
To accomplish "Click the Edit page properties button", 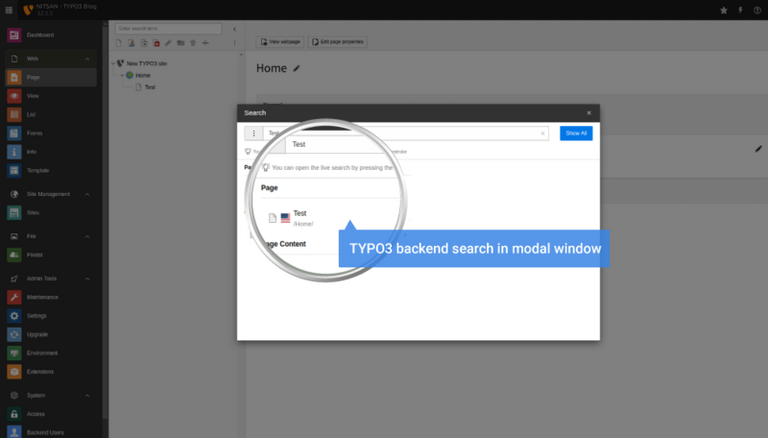I will tap(337, 42).
